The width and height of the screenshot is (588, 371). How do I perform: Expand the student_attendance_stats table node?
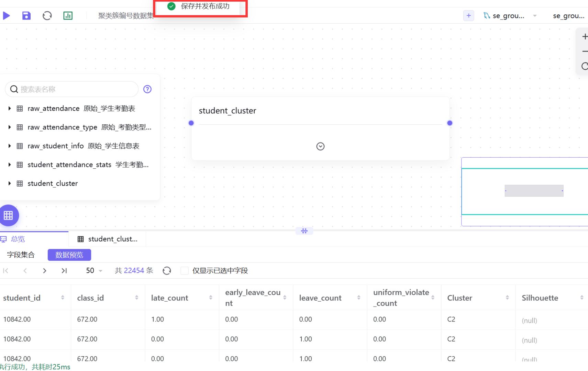10,165
